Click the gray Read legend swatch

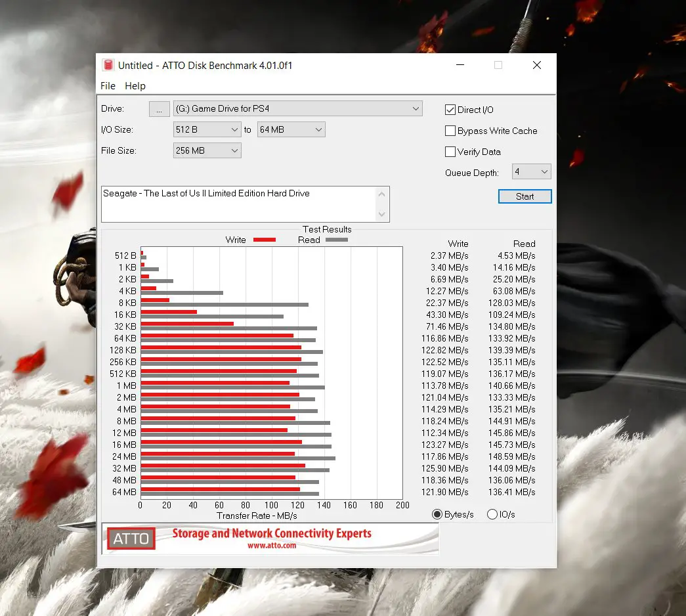pos(337,240)
